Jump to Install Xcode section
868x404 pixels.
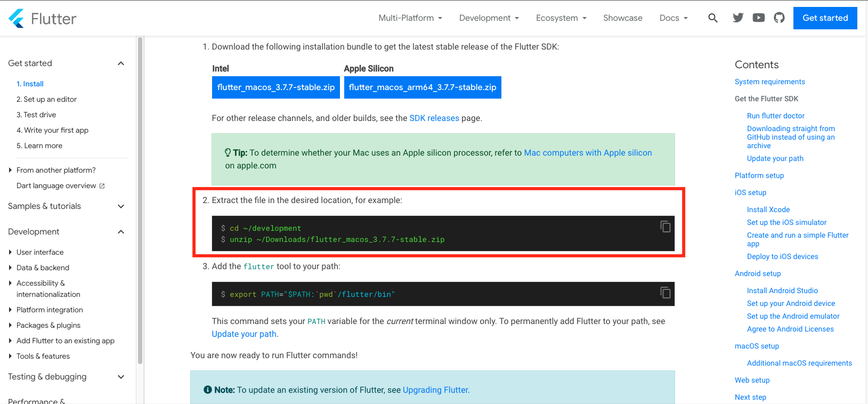[768, 209]
